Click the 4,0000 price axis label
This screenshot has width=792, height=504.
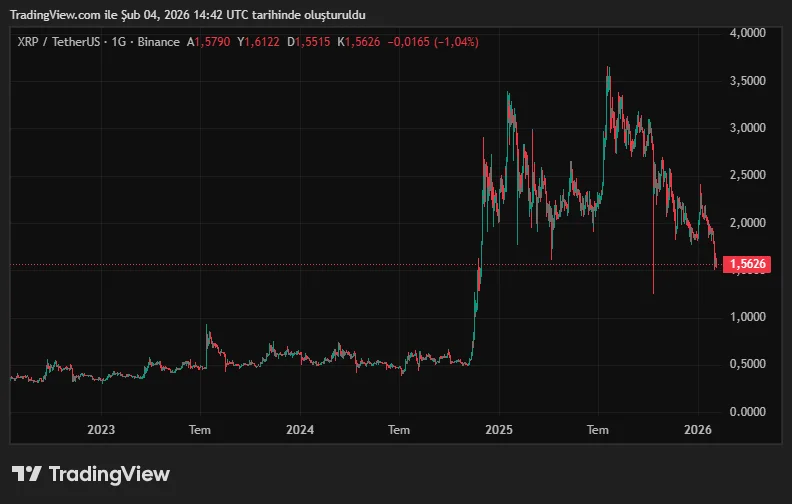click(747, 33)
